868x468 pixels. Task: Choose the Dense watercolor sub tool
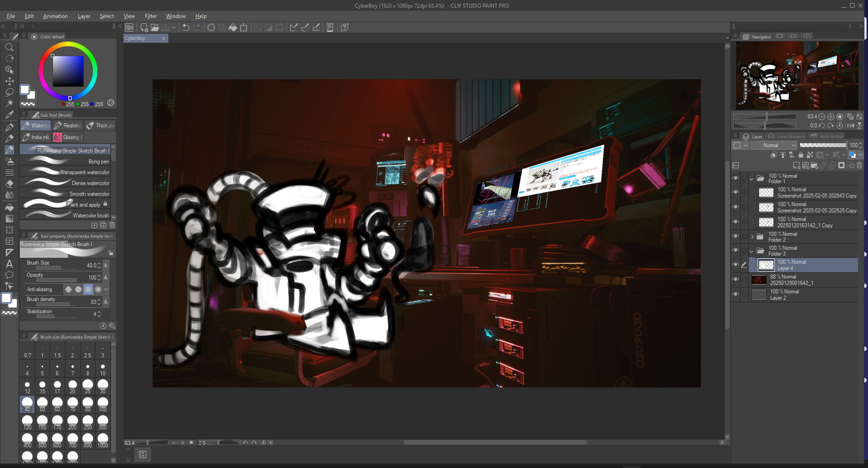tap(65, 183)
